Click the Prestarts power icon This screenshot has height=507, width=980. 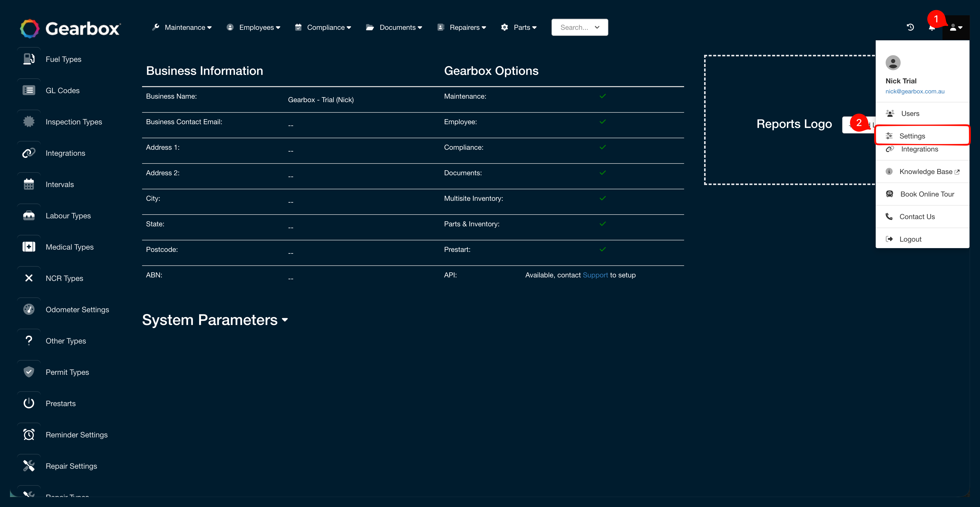29,403
